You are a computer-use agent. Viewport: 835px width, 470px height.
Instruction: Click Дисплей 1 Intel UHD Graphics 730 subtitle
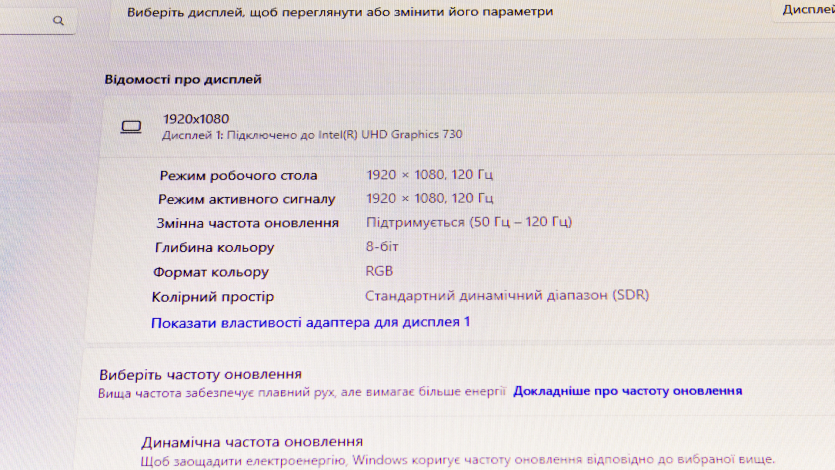click(312, 134)
